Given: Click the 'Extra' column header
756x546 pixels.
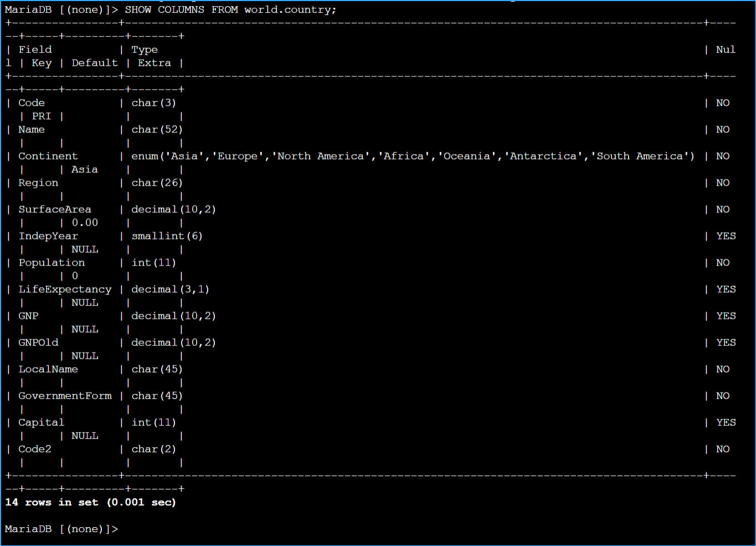Looking at the screenshot, I should click(155, 63).
